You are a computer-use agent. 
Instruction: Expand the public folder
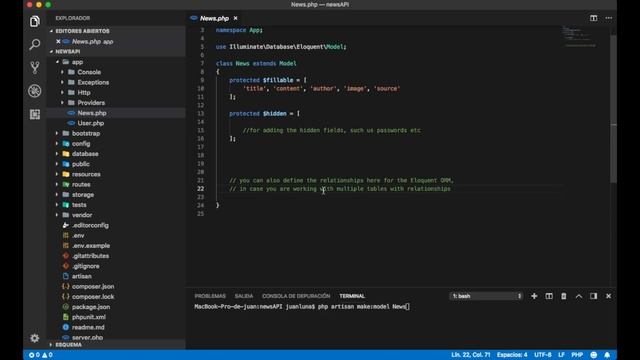(x=80, y=164)
